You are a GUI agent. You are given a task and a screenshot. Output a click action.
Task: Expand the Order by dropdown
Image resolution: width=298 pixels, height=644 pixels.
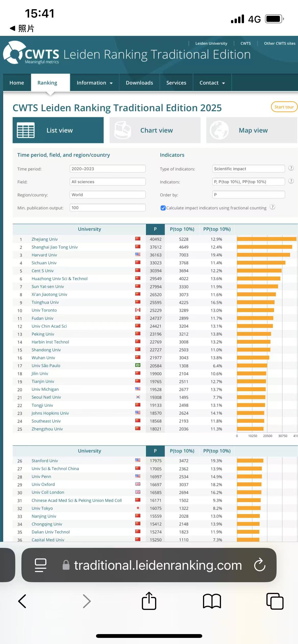point(248,195)
